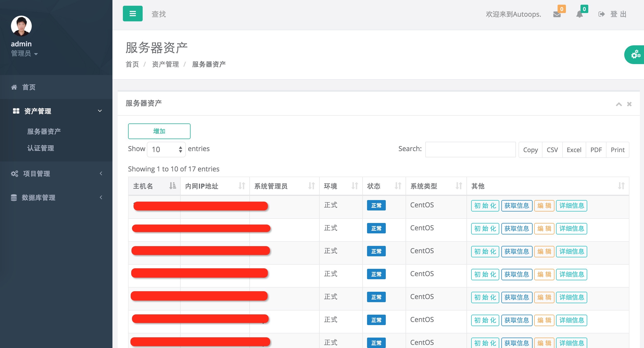Open the Show entries count dropdown
This screenshot has width=644, height=348.
coord(166,150)
